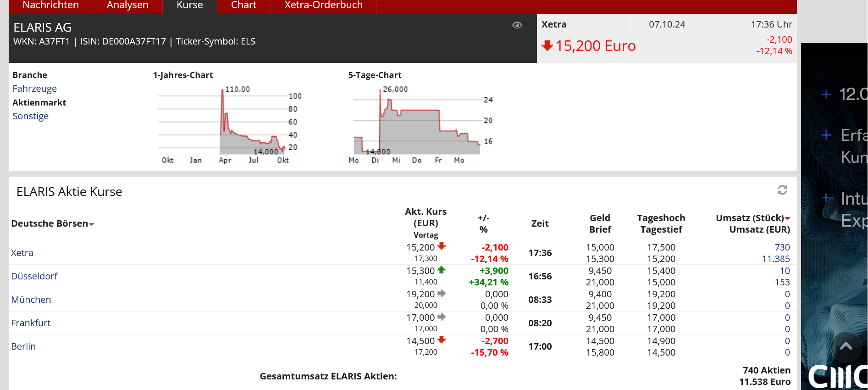The height and width of the screenshot is (390, 868).
Task: Open the Analysen tab
Action: [x=127, y=6]
